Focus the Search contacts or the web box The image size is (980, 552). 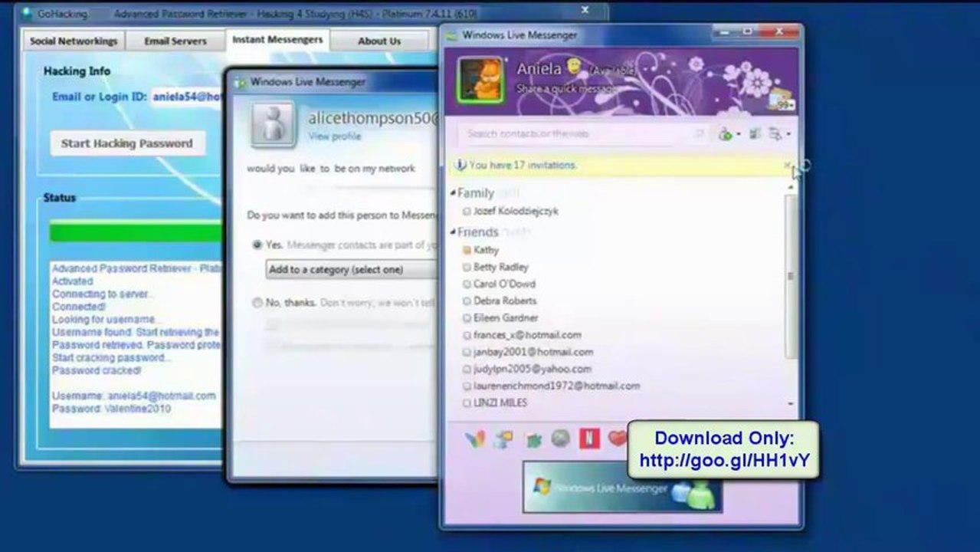(582, 134)
